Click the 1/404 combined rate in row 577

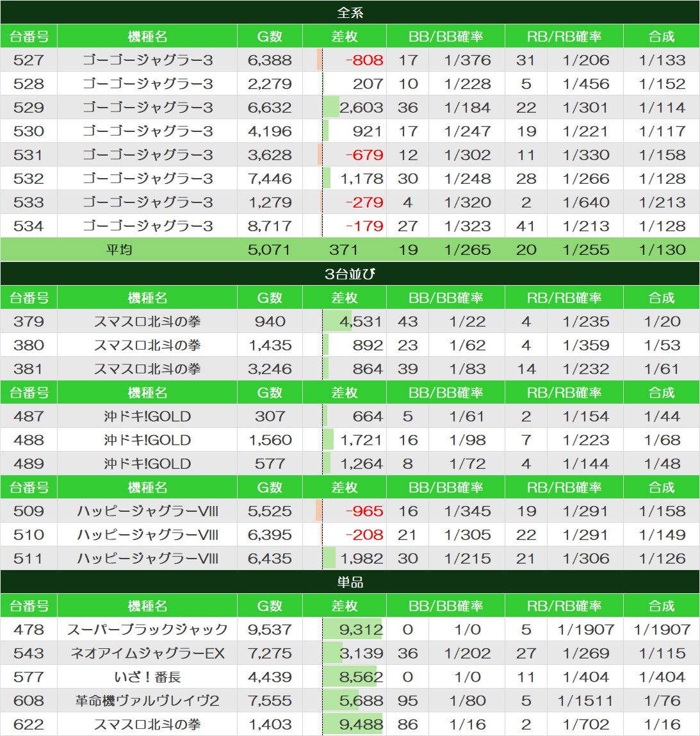(x=662, y=677)
